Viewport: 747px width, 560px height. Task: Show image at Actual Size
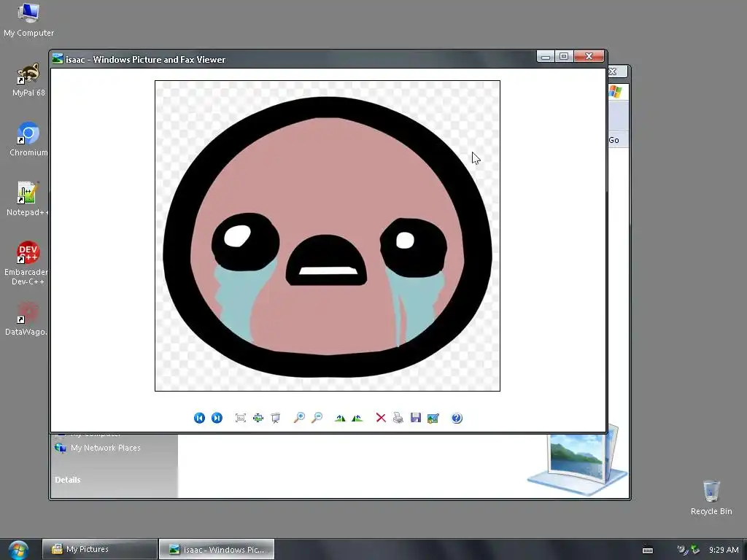click(x=258, y=418)
